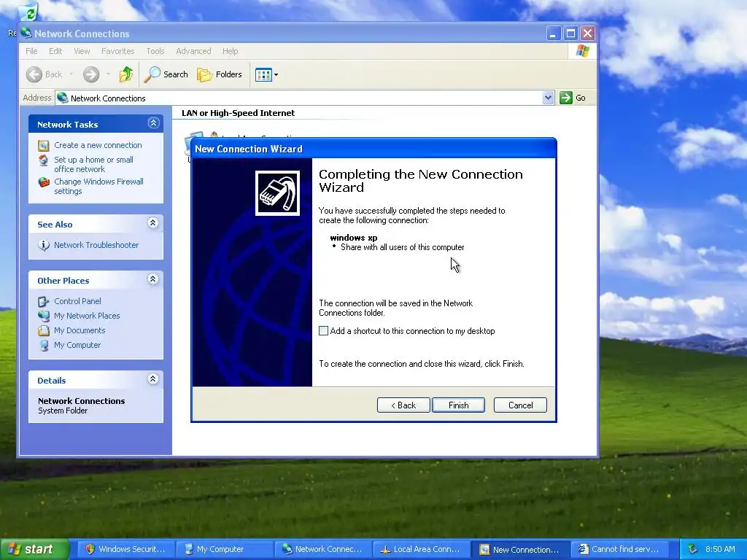The width and height of the screenshot is (747, 560).
Task: Click the Go button icon
Action: point(565,98)
